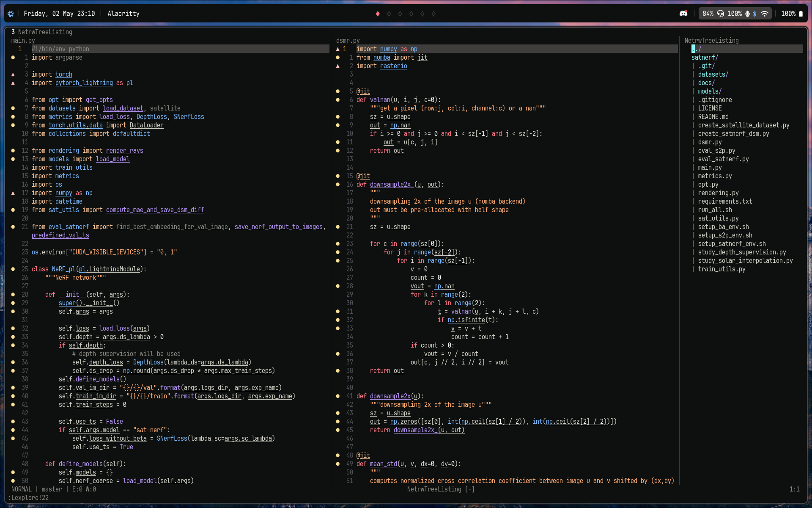Click the headset volume icon
Image resolution: width=812 pixels, height=508 pixels.
[x=721, y=14]
